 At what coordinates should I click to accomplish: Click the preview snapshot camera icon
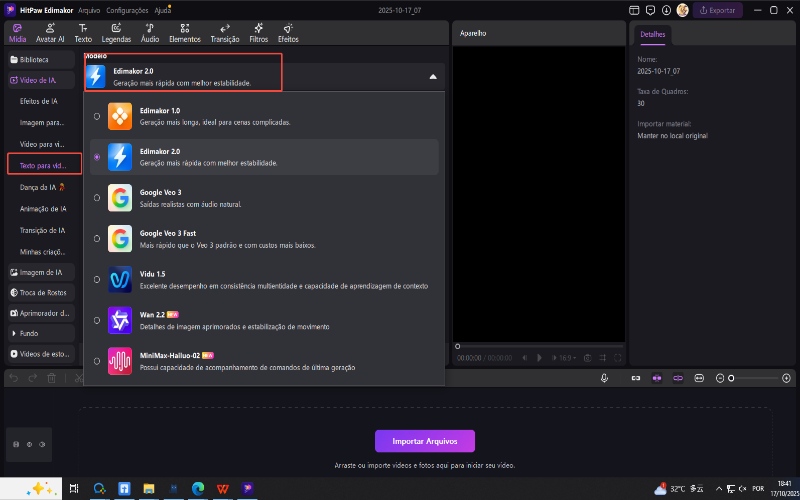587,358
